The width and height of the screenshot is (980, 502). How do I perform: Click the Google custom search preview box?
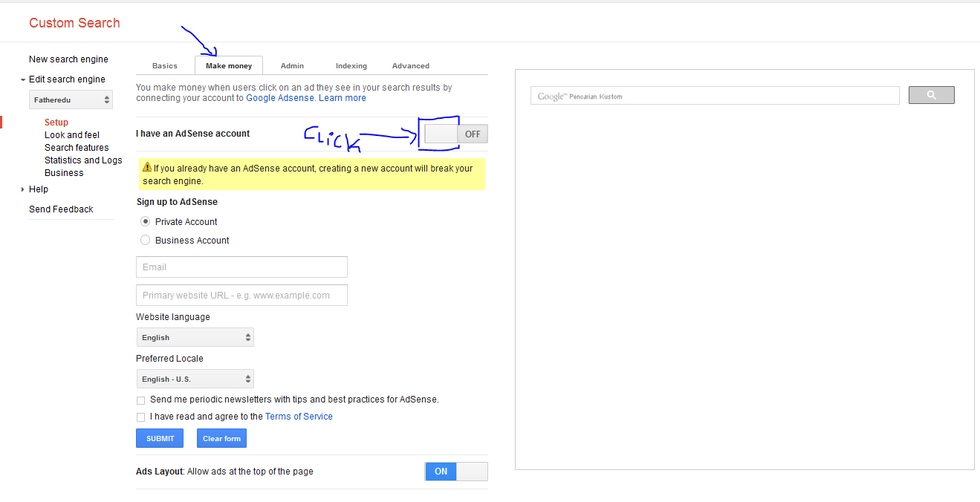coord(715,96)
